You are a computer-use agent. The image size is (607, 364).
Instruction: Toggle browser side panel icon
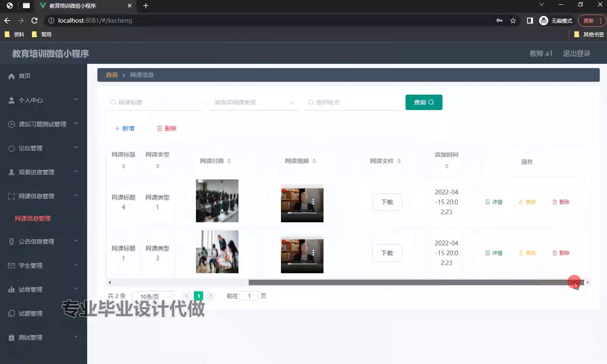(530, 21)
